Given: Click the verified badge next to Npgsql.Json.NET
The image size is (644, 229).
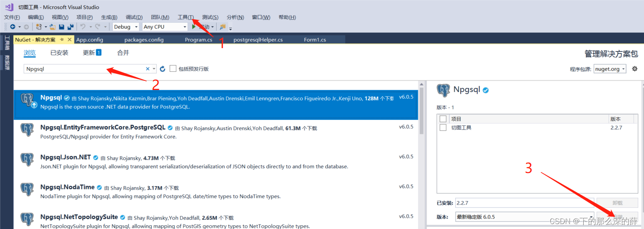Looking at the screenshot, I should tap(96, 158).
